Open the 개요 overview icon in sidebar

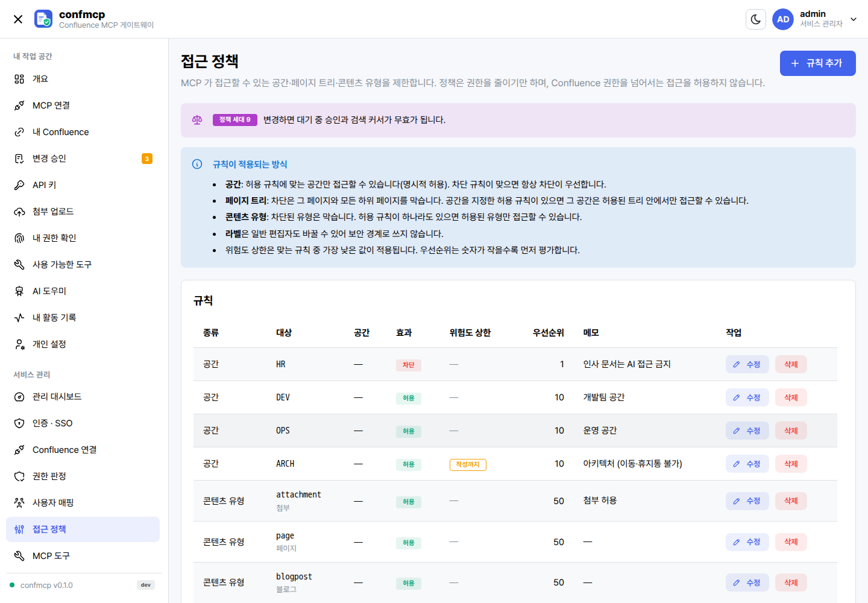pos(19,79)
